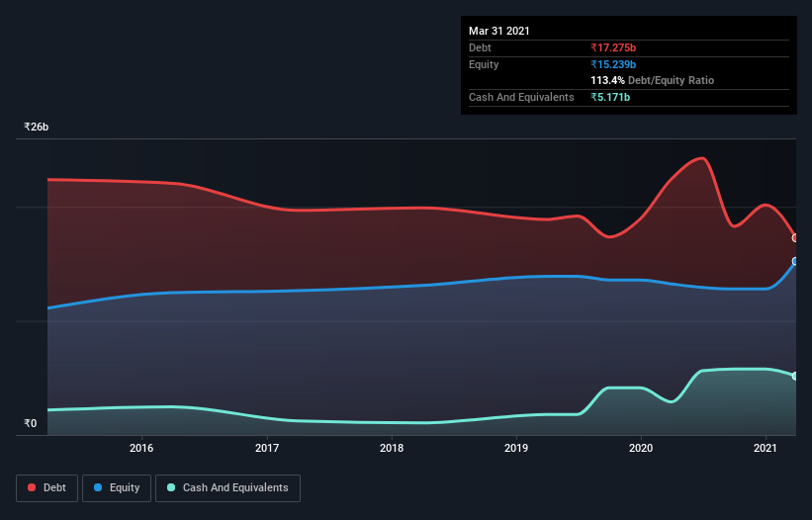Click the blue dot in Equity legend
This screenshot has height=520, width=812.
[98, 487]
